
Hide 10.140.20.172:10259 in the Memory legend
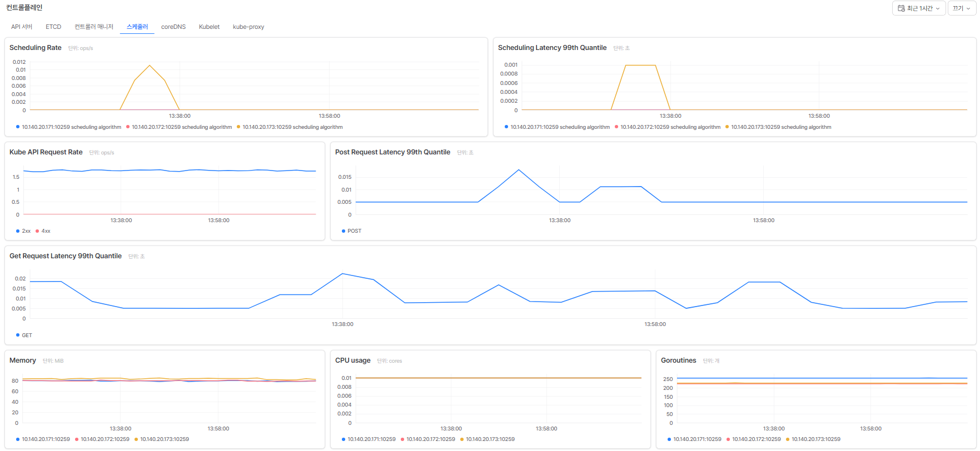pyautogui.click(x=102, y=439)
